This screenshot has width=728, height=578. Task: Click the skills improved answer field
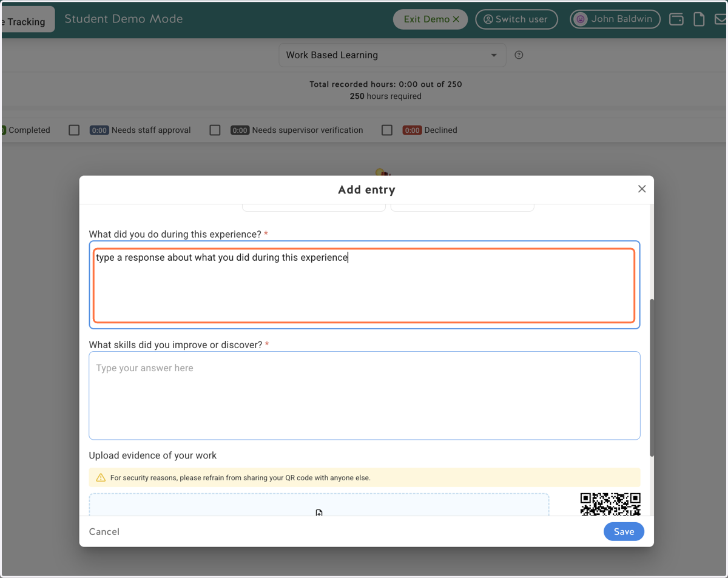pos(365,395)
